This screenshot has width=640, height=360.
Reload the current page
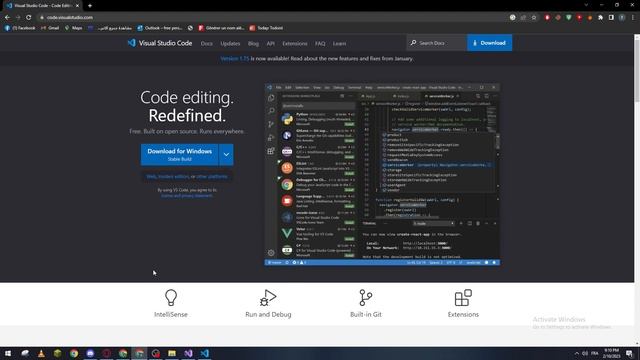(29, 18)
